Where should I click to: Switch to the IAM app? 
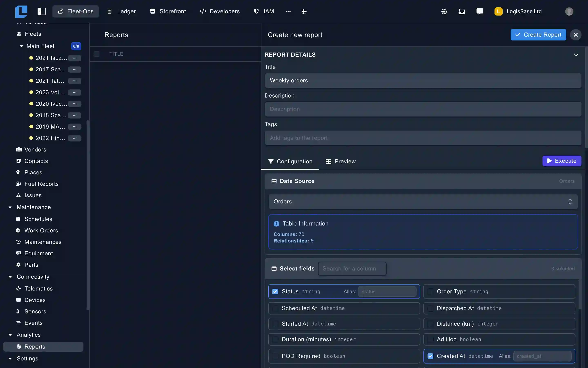coord(264,11)
